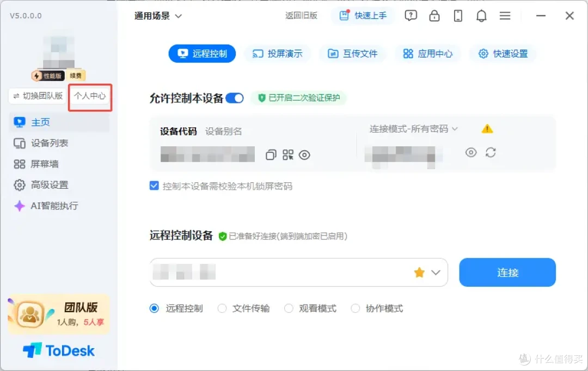This screenshot has height=371, width=588.
Task: Click the V5.0.0.0 version text
Action: point(26,16)
